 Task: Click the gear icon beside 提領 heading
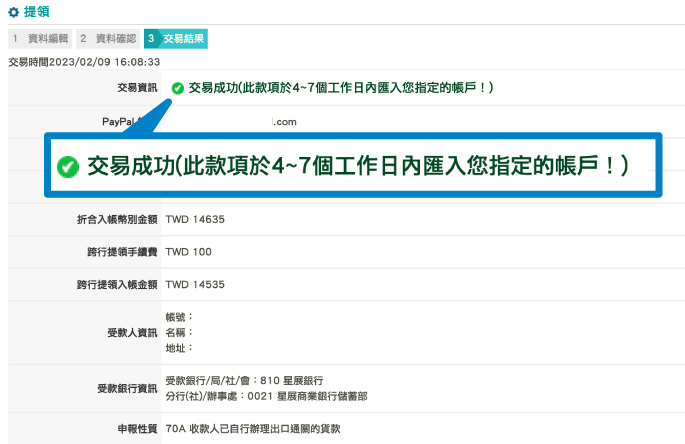click(13, 12)
